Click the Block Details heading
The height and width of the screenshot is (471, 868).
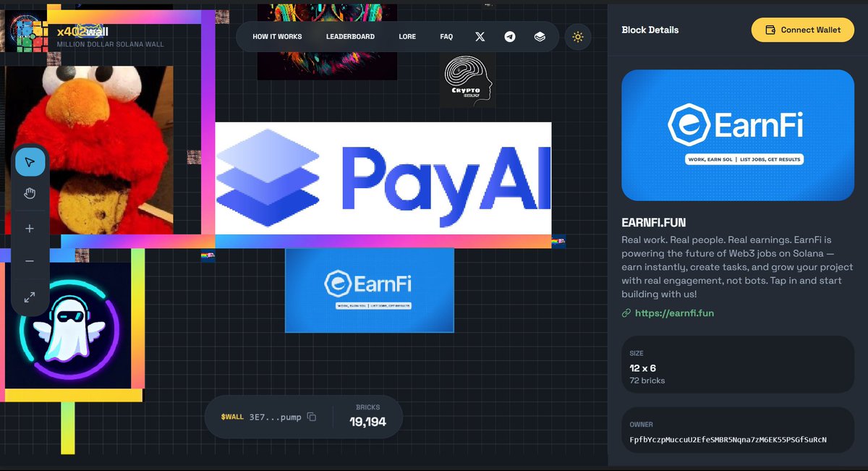point(650,30)
